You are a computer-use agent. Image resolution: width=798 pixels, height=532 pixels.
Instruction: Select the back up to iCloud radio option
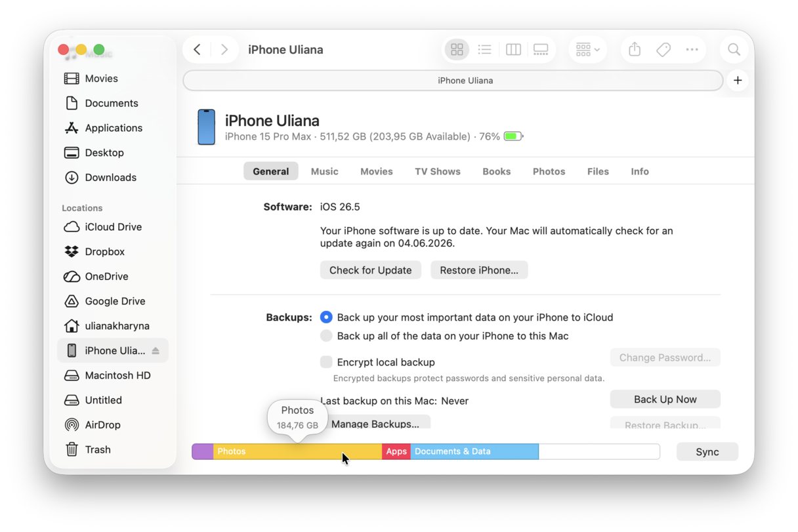point(326,317)
